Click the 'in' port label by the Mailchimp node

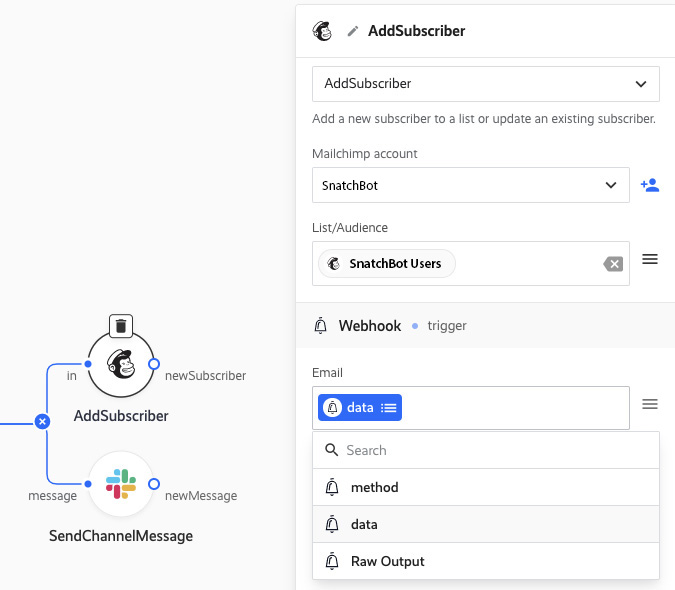(x=71, y=376)
